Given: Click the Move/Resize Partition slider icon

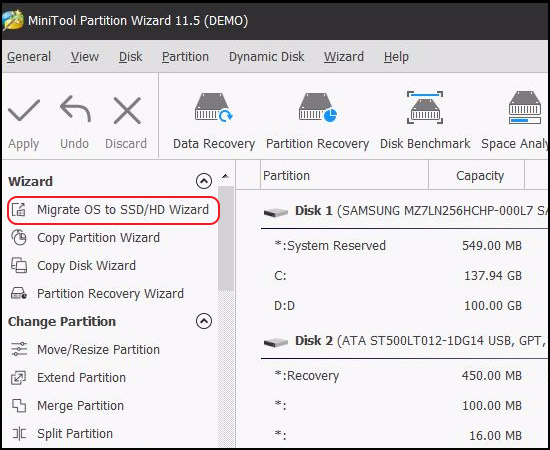Looking at the screenshot, I should (x=19, y=349).
